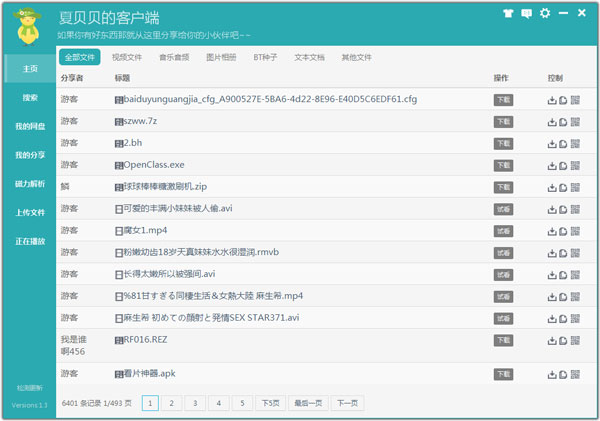
Task: Click copy-link icon in RF016.REZ row
Action: [563, 341]
